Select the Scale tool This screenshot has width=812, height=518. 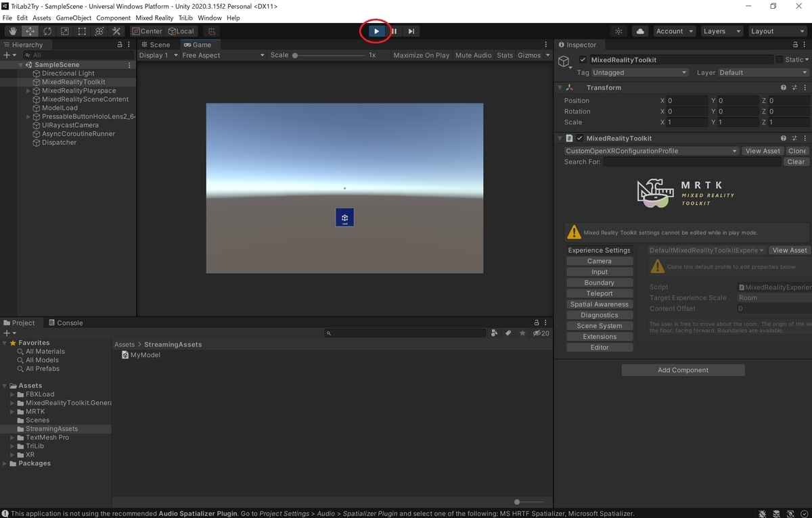coord(65,31)
